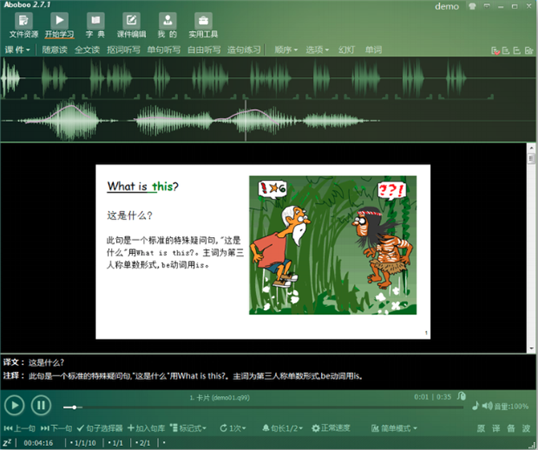This screenshot has height=450, width=538.
Task: Select the 随意读 free reading mode
Action: click(x=55, y=50)
